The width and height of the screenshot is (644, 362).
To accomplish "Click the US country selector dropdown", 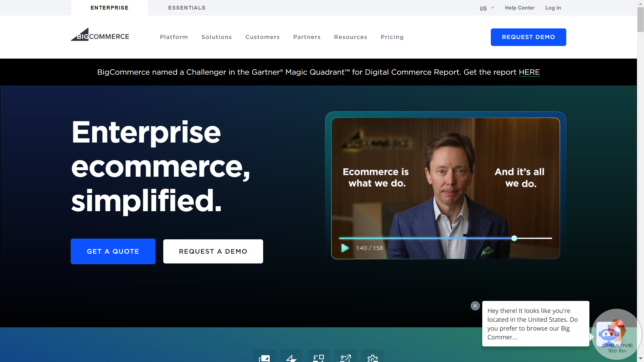I will (x=486, y=8).
